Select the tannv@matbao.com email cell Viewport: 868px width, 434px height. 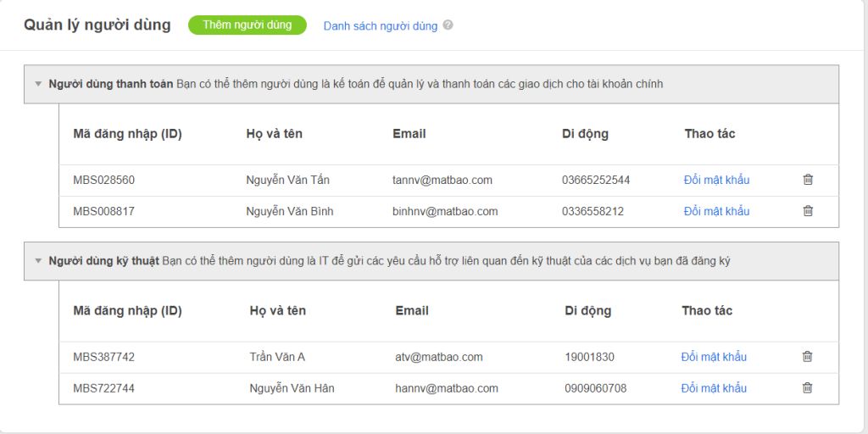442,180
